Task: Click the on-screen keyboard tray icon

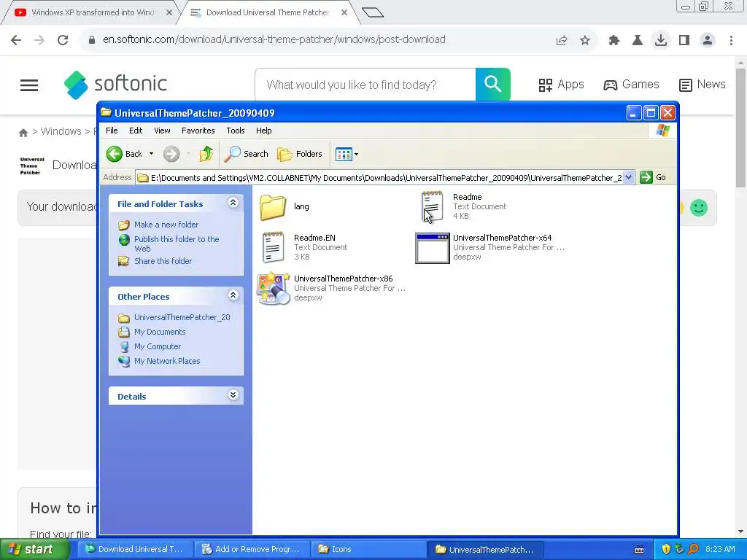Action: point(639,550)
